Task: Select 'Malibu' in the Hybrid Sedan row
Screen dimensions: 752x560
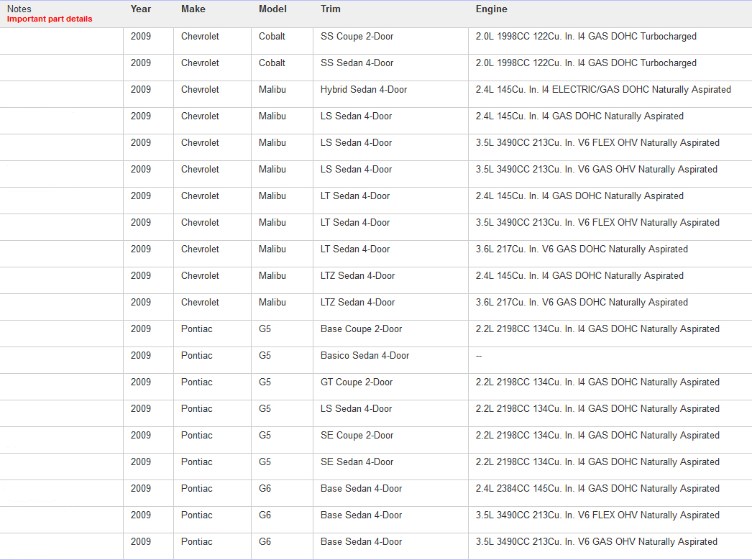Action: tap(272, 90)
